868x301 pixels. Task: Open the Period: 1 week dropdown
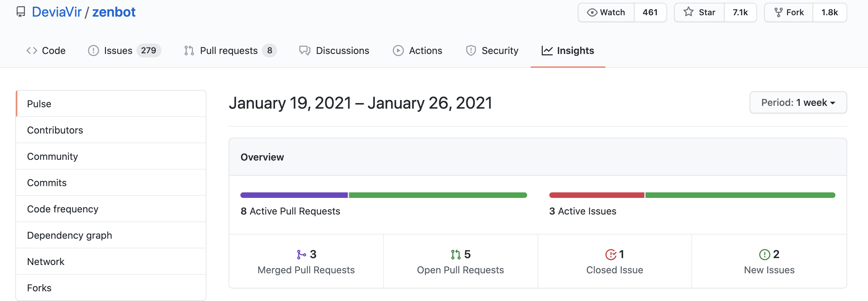tap(798, 102)
